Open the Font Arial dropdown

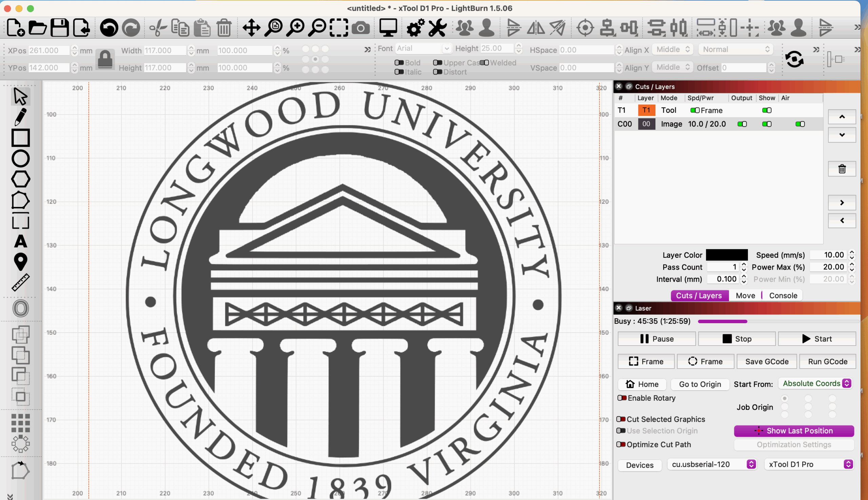(423, 48)
